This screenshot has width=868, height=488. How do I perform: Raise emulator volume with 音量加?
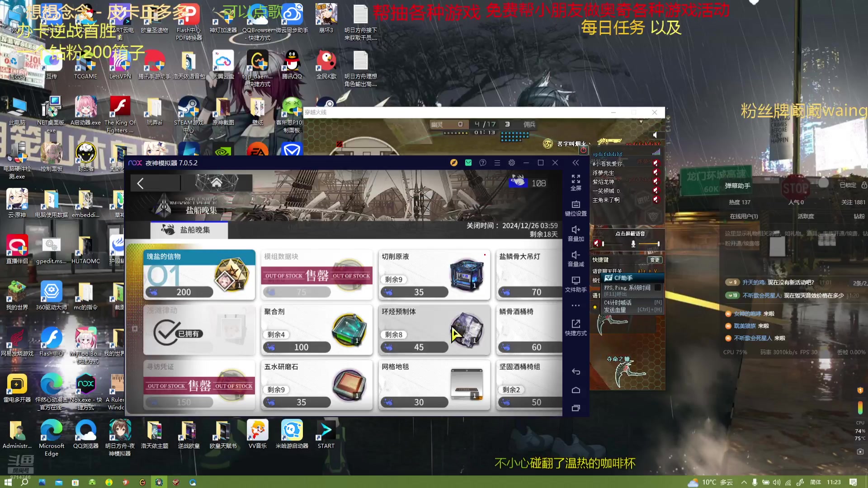pyautogui.click(x=576, y=234)
